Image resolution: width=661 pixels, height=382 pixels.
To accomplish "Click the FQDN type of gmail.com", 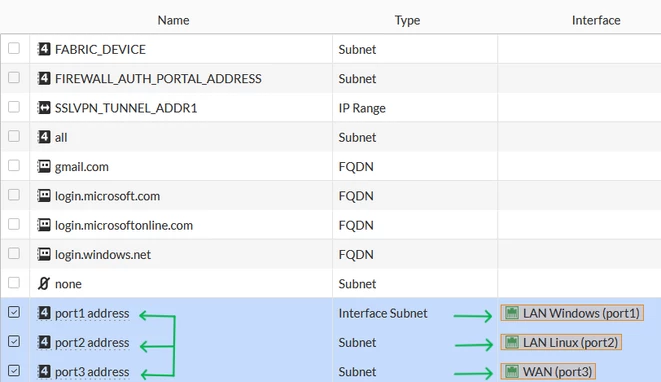I will coord(356,167).
